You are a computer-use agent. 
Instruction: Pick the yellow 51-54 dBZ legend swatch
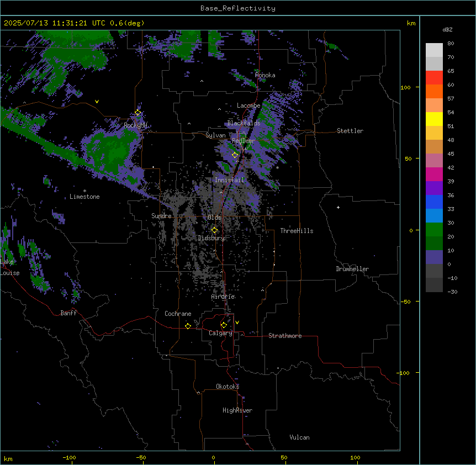pyautogui.click(x=434, y=119)
